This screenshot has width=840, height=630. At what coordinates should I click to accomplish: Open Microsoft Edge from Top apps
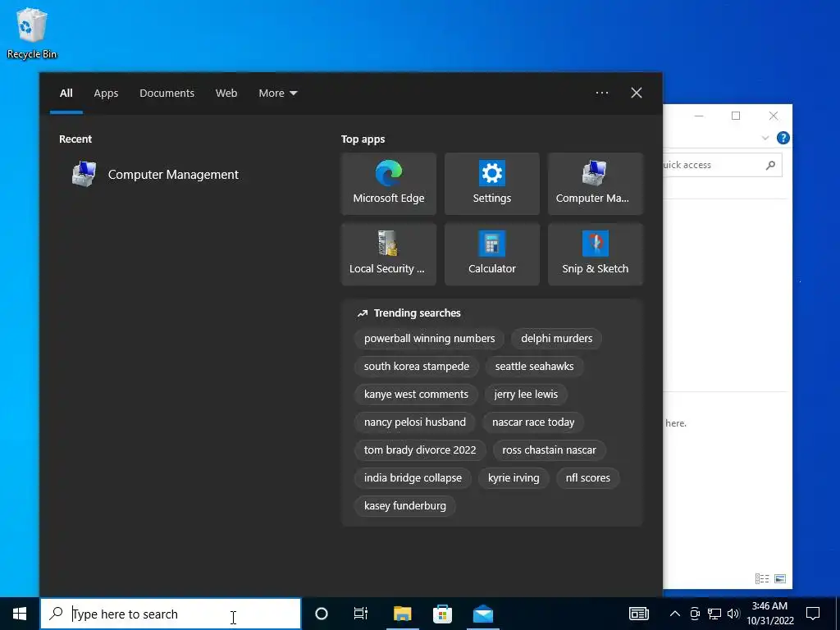388,184
